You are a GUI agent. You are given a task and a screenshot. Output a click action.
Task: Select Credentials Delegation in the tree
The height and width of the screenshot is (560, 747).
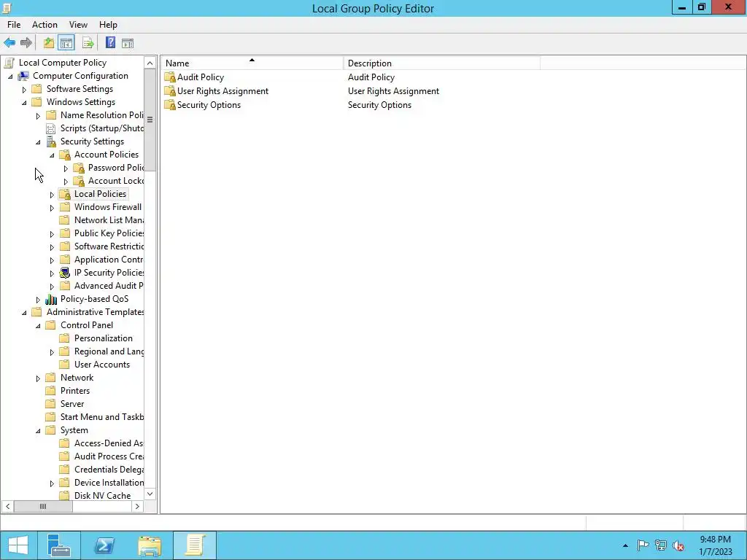[x=109, y=470]
